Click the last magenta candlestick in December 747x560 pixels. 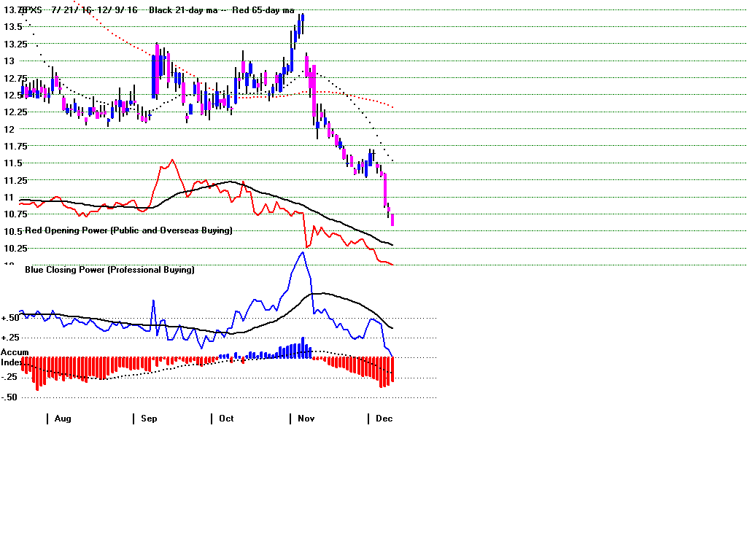pyautogui.click(x=392, y=219)
